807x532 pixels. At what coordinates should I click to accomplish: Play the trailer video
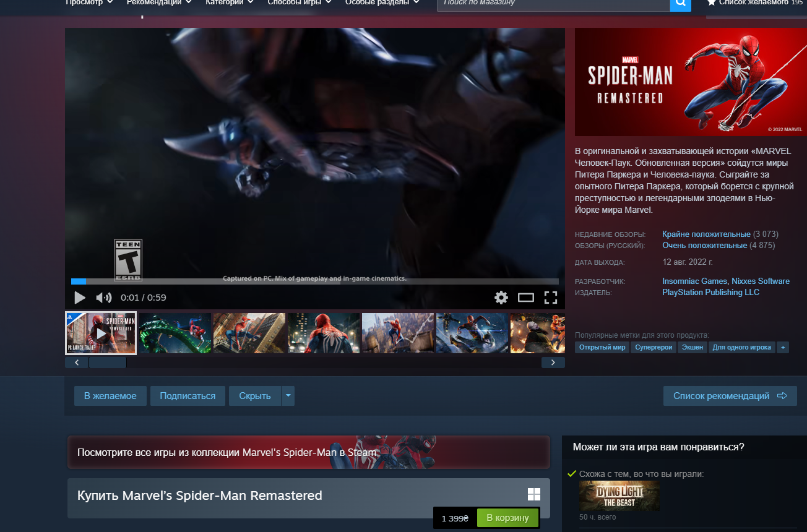(80, 298)
